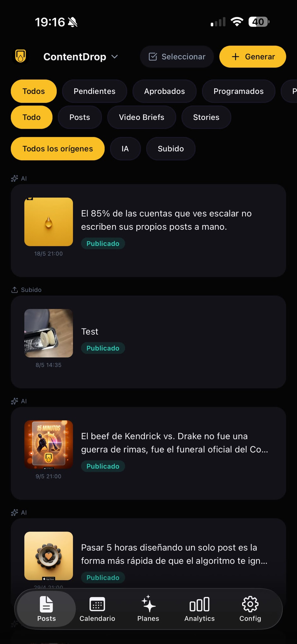The image size is (297, 644).
Task: Filter origin by IA chip
Action: (x=125, y=149)
